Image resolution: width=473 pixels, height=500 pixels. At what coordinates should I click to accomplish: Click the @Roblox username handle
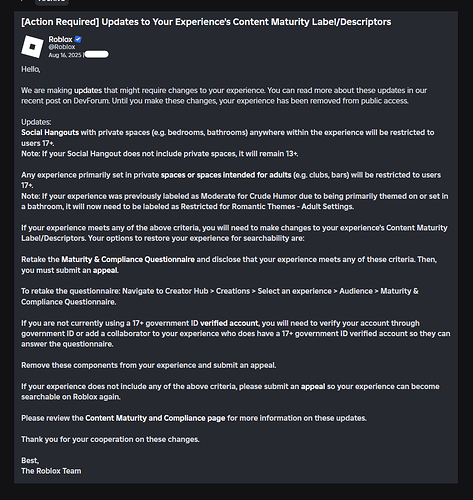click(x=62, y=47)
